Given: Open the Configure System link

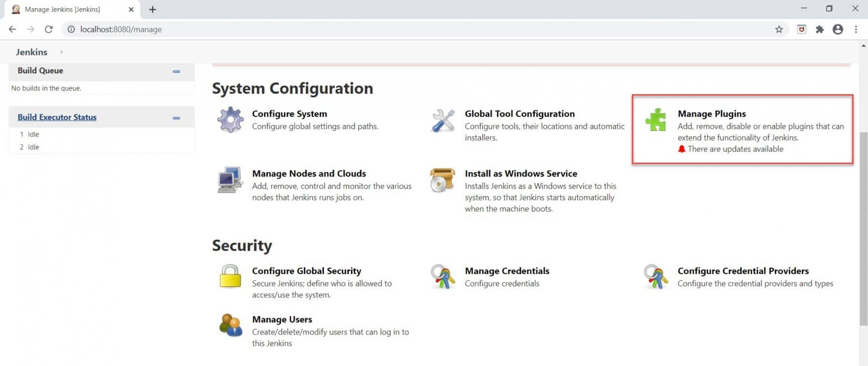Looking at the screenshot, I should point(289,113).
